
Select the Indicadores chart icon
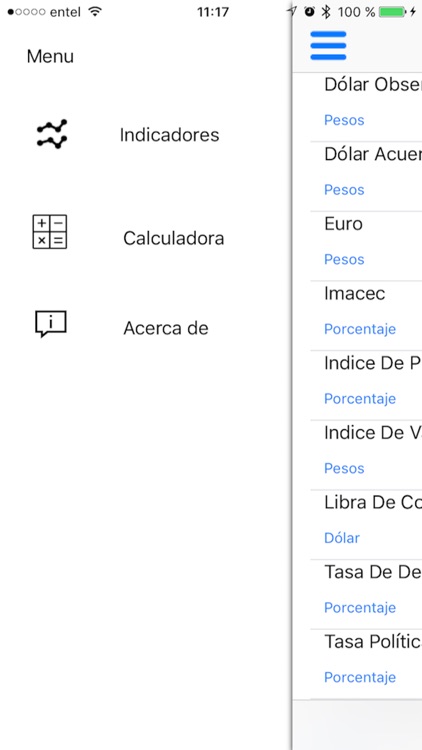52,134
